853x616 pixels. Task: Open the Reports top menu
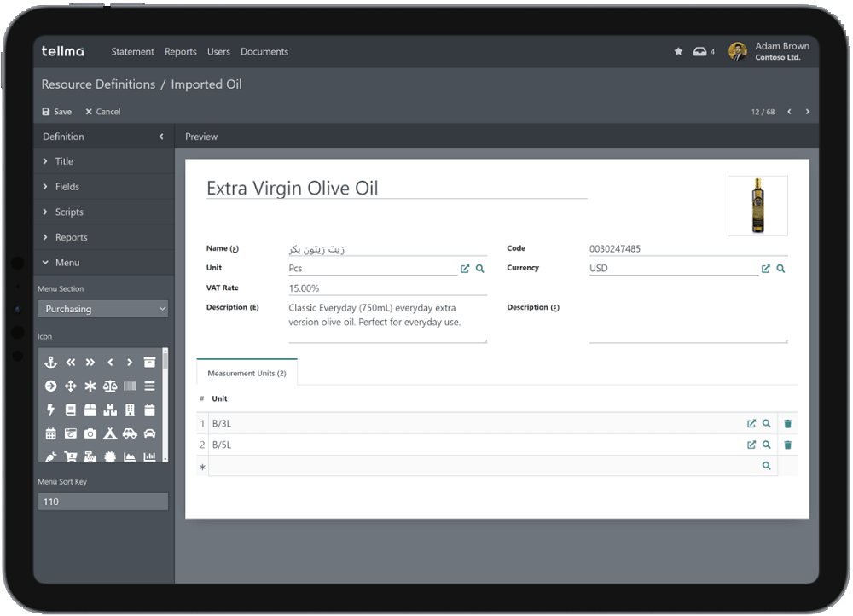[181, 52]
